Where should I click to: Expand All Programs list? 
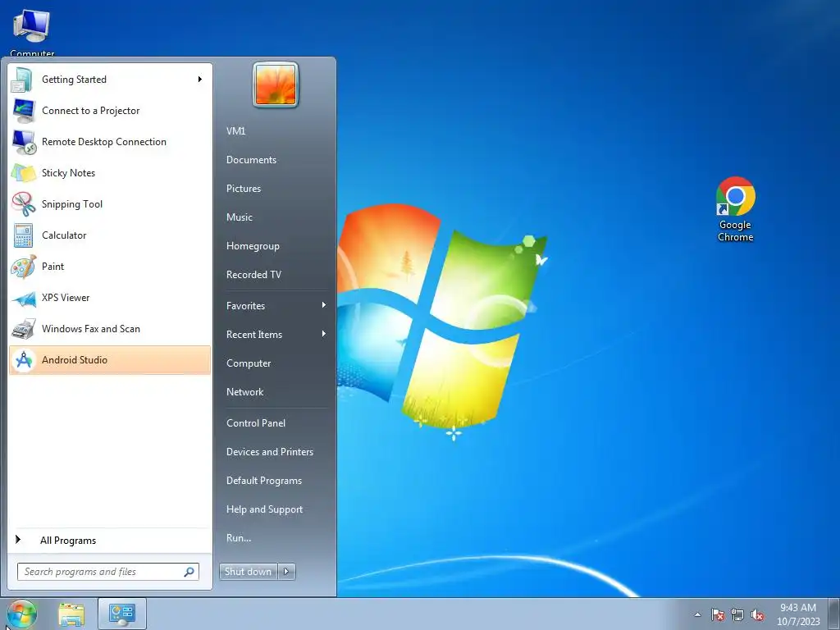[x=110, y=540]
